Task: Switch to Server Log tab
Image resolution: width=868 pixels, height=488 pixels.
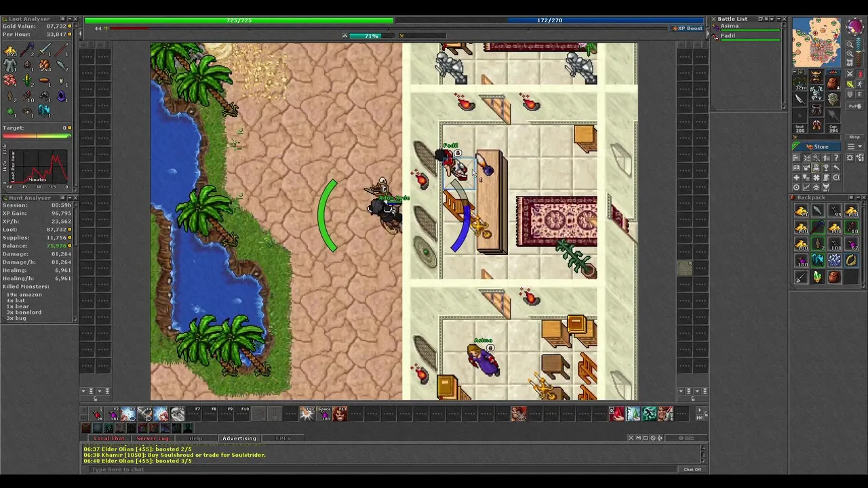Action: (x=153, y=439)
